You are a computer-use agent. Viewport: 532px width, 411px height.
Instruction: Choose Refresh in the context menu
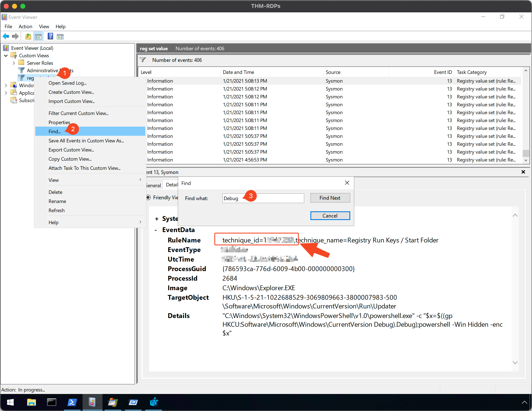pos(90,210)
